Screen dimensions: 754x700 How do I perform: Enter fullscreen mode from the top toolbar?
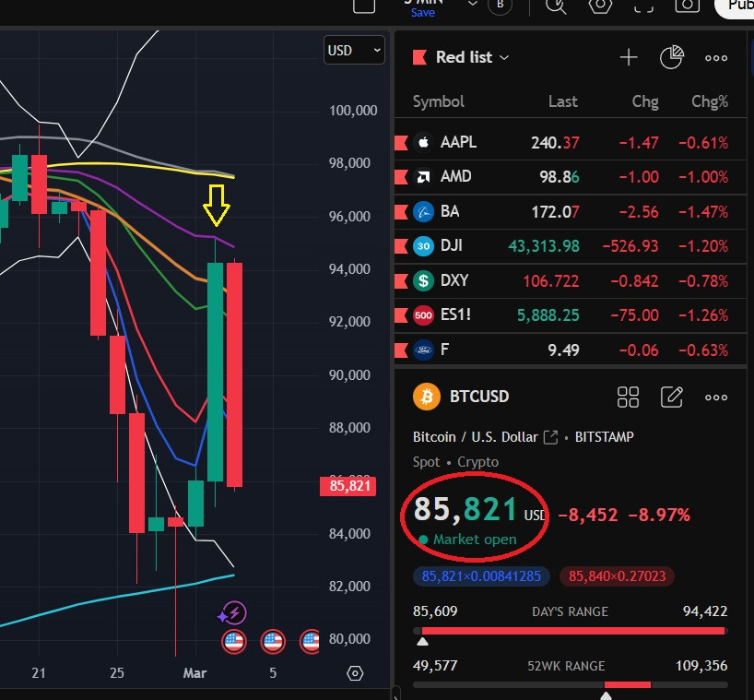(x=643, y=6)
